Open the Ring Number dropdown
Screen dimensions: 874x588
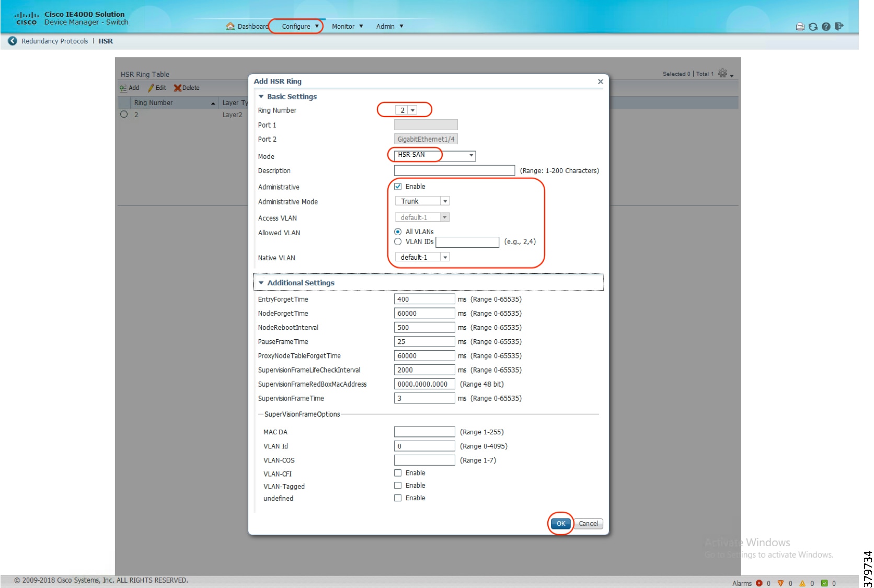(x=412, y=110)
